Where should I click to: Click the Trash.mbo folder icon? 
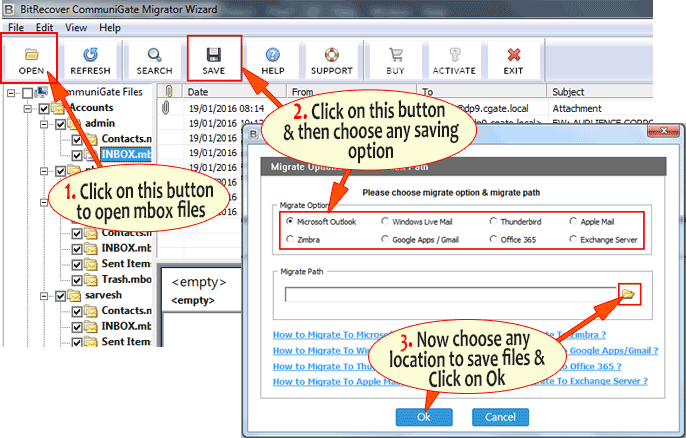91,279
